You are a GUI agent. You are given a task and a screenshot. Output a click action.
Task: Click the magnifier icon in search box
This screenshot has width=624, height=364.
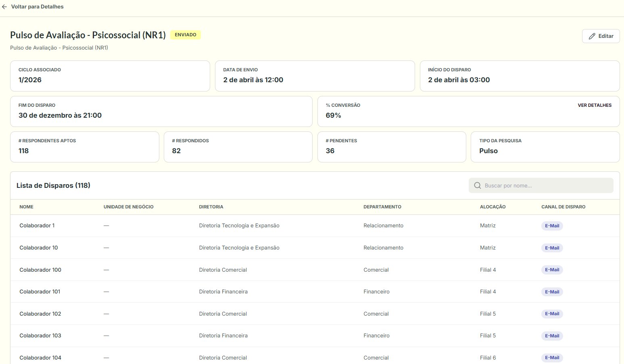(x=477, y=185)
